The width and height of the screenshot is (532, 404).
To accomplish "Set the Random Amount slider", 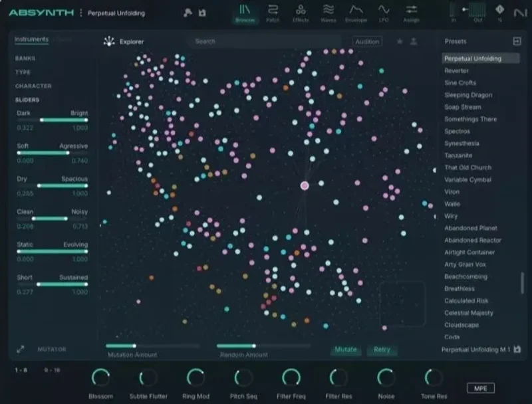I will (x=263, y=346).
